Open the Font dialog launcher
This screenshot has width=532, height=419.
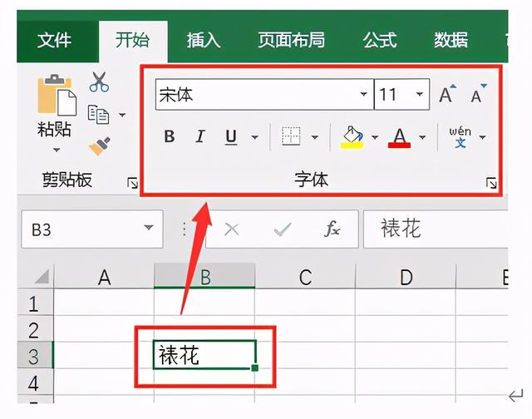[x=491, y=183]
